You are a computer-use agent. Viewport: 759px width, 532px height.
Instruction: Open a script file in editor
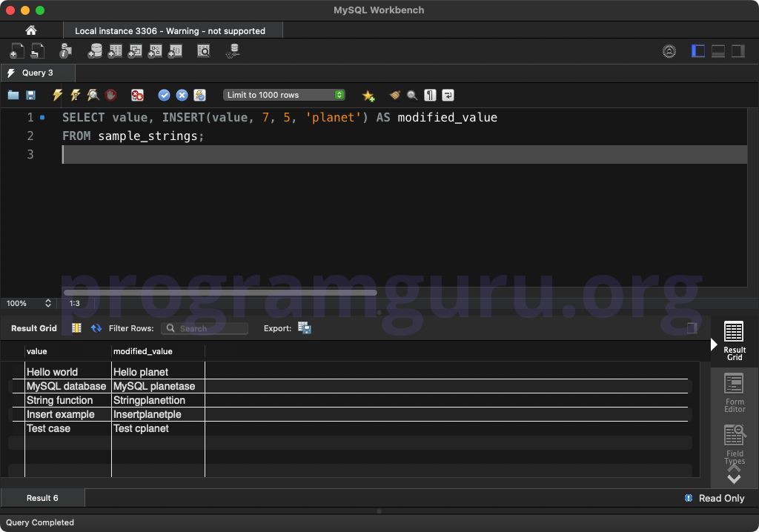pos(13,95)
